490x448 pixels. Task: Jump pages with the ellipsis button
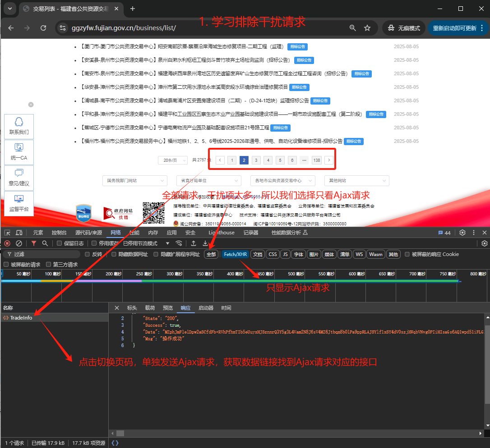304,160
